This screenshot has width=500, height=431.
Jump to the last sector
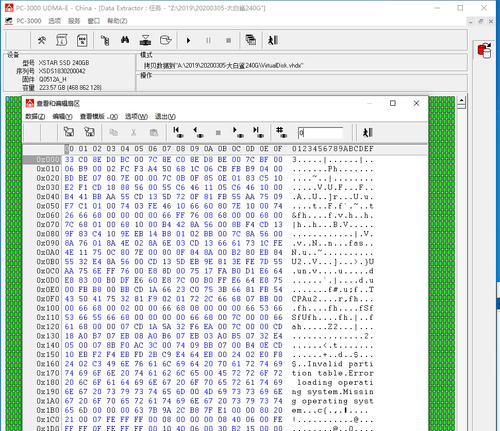[258, 132]
